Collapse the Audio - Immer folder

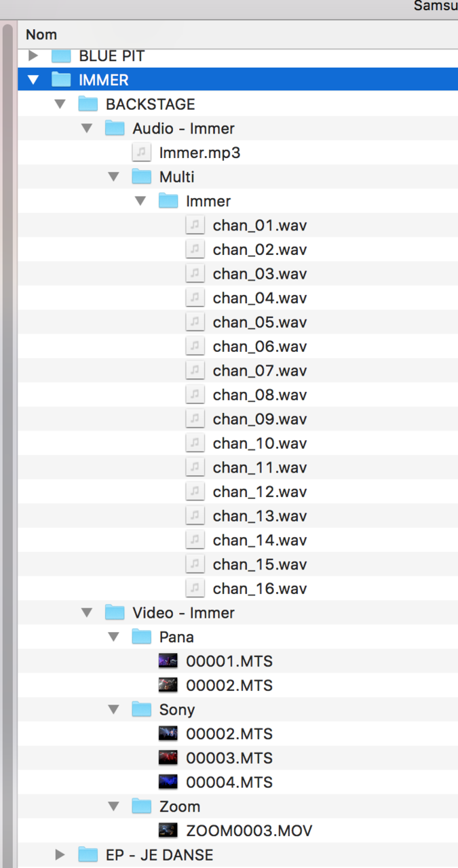(x=87, y=128)
